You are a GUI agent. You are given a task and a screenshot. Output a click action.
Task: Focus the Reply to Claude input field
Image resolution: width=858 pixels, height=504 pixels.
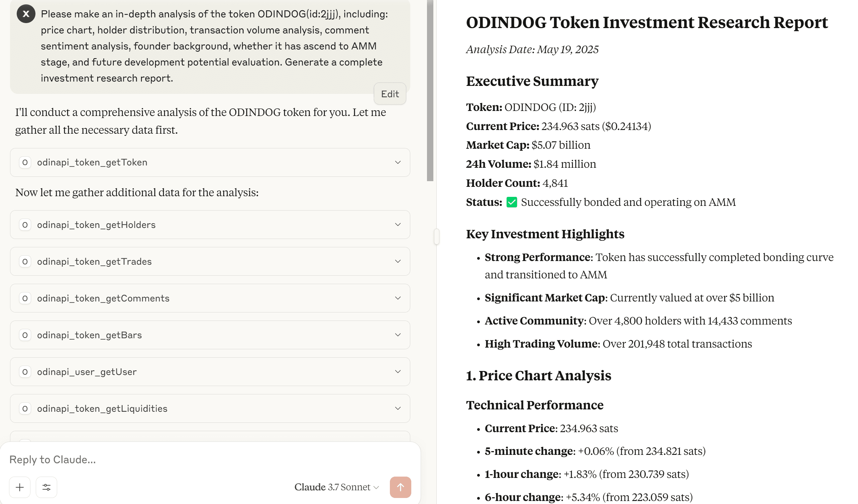point(210,460)
